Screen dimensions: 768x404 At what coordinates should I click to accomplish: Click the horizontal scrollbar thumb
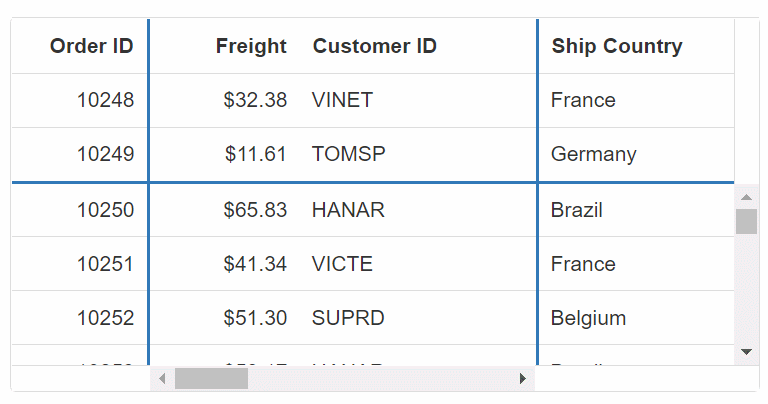pos(211,378)
